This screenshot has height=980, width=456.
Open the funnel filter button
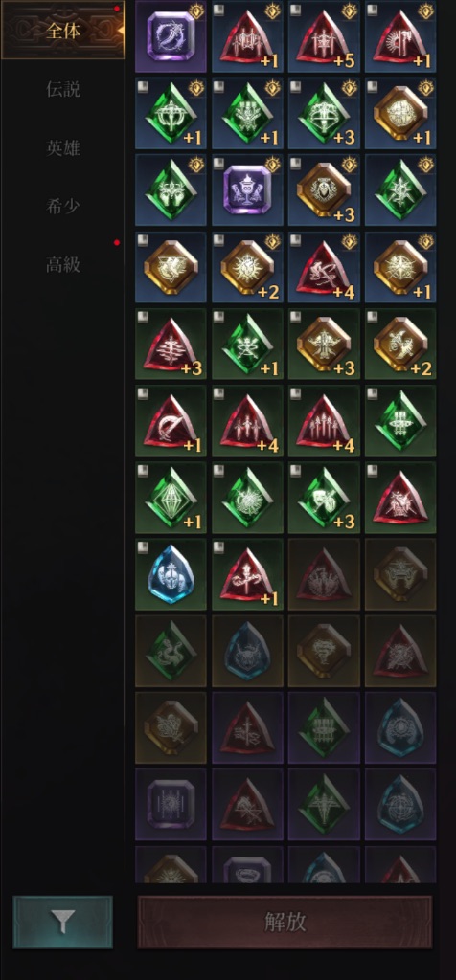coord(62,922)
